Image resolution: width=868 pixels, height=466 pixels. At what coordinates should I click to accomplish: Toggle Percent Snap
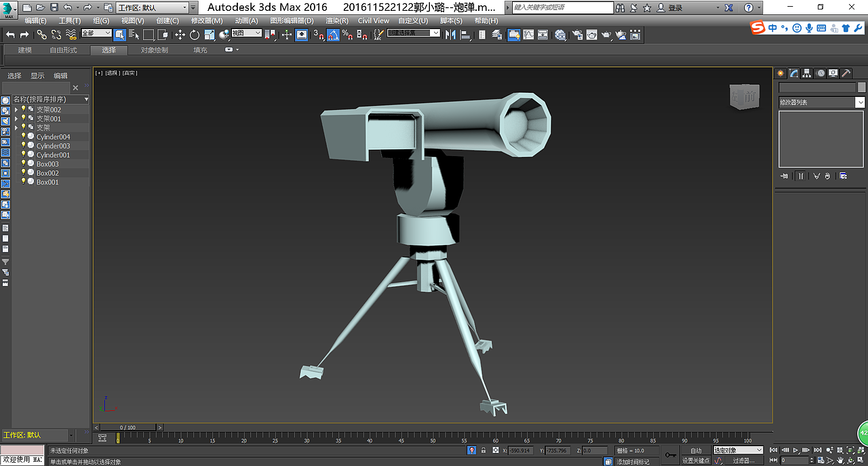click(348, 35)
